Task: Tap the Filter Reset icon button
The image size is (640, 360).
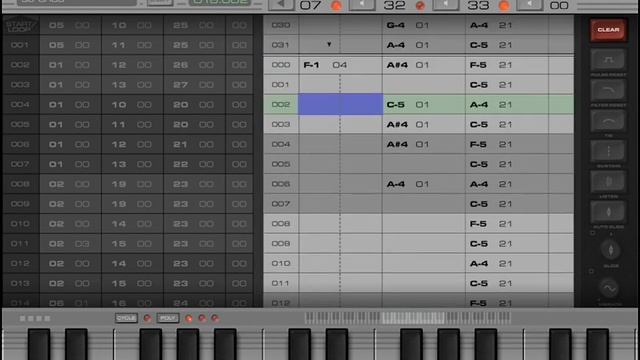Action: pos(608,90)
